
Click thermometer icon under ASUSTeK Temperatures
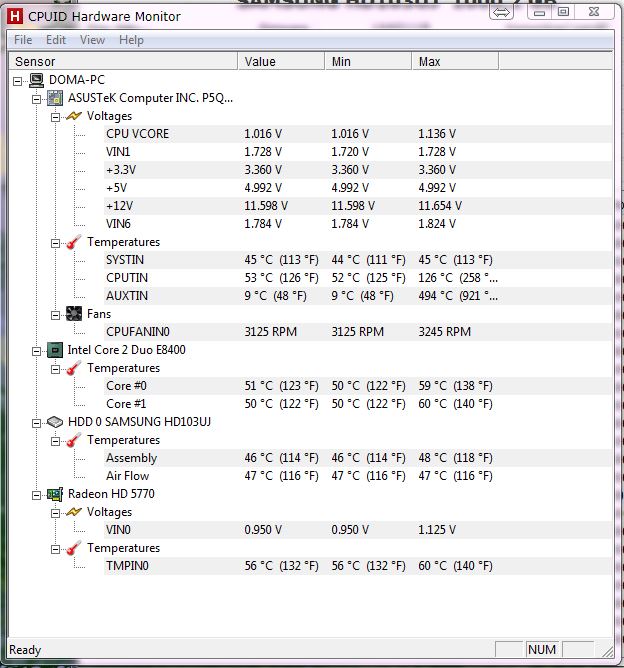[74, 242]
